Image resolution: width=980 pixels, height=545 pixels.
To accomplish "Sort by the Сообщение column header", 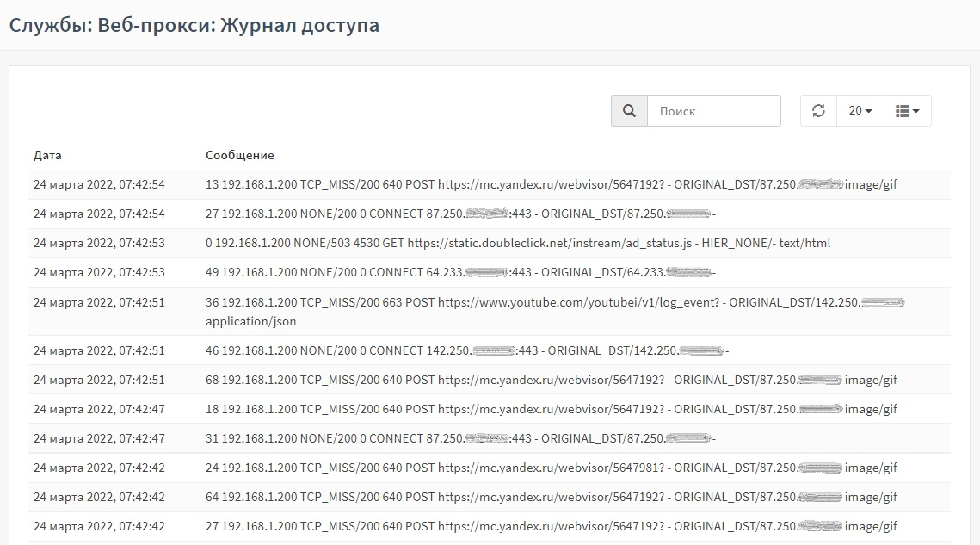I will (x=240, y=155).
